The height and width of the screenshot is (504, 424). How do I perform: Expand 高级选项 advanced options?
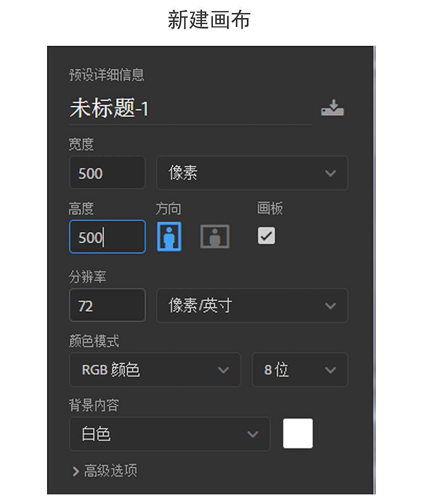click(x=105, y=471)
